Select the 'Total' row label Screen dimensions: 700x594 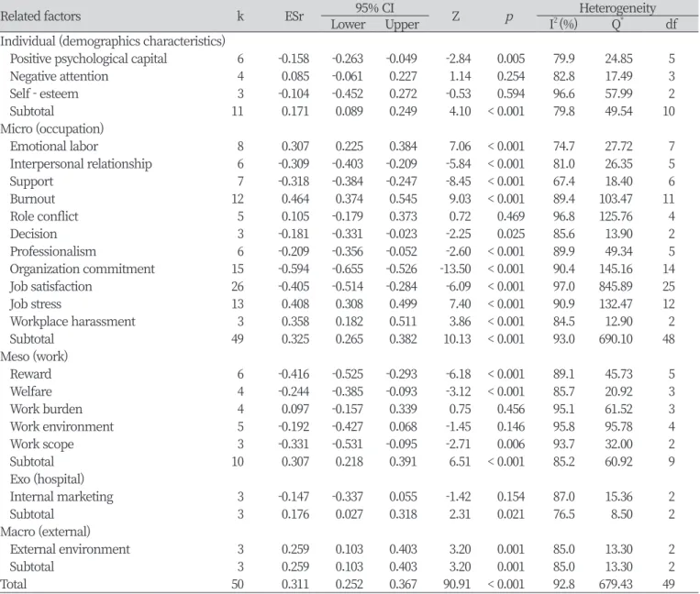14,584
